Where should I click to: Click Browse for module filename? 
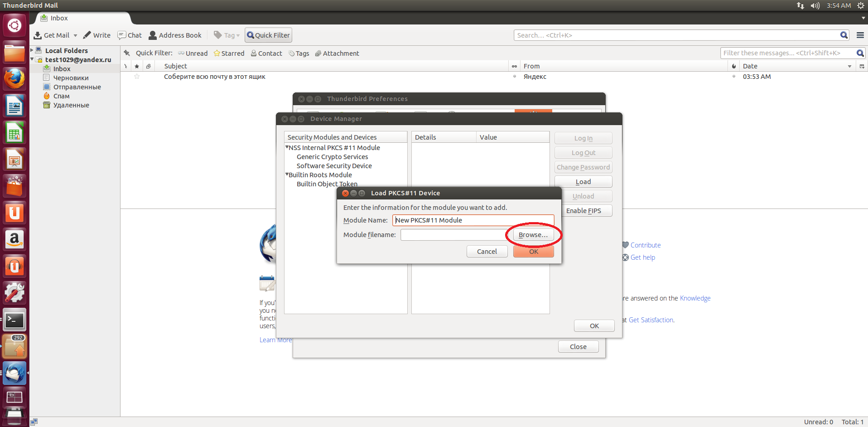(533, 235)
